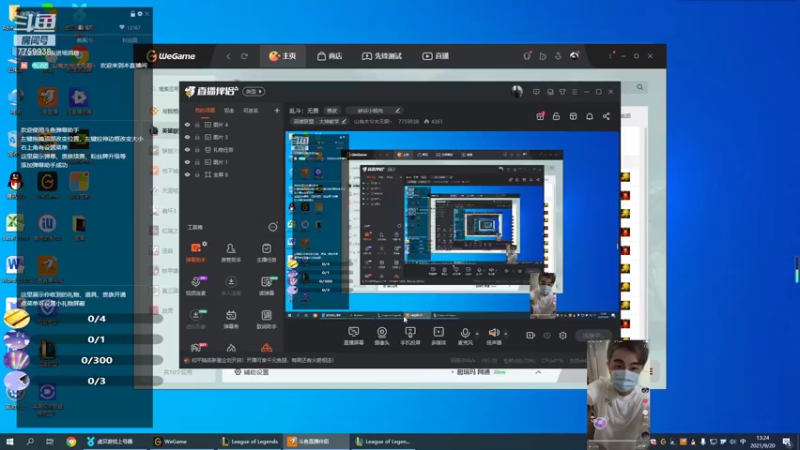
Task: Click the 修改 button next to 乱斗
Action: [332, 110]
